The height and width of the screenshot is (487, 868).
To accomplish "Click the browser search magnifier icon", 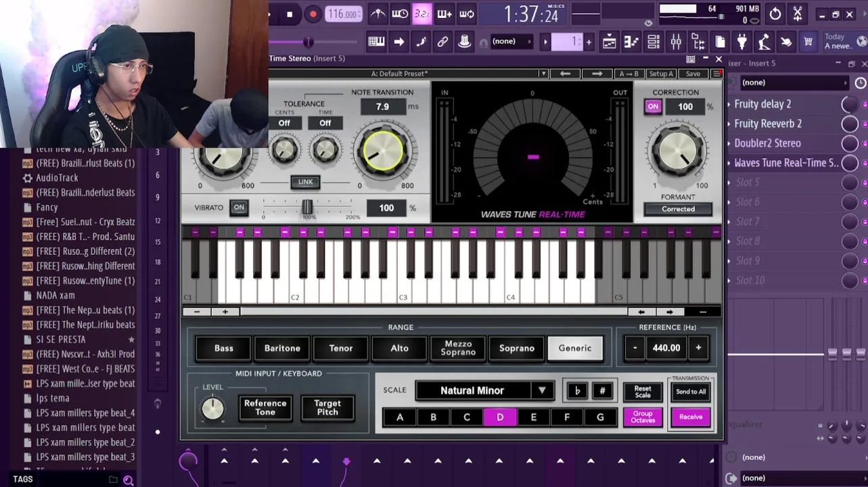I will tap(128, 480).
